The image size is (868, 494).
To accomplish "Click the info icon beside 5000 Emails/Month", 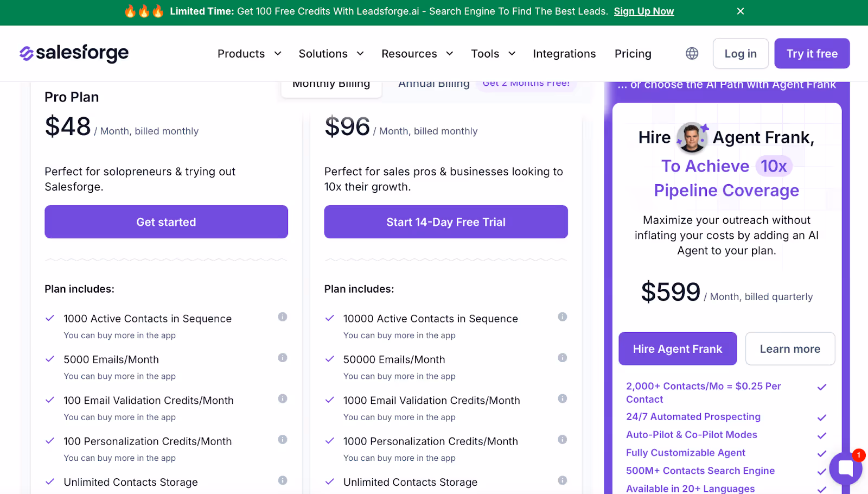I will click(x=283, y=358).
